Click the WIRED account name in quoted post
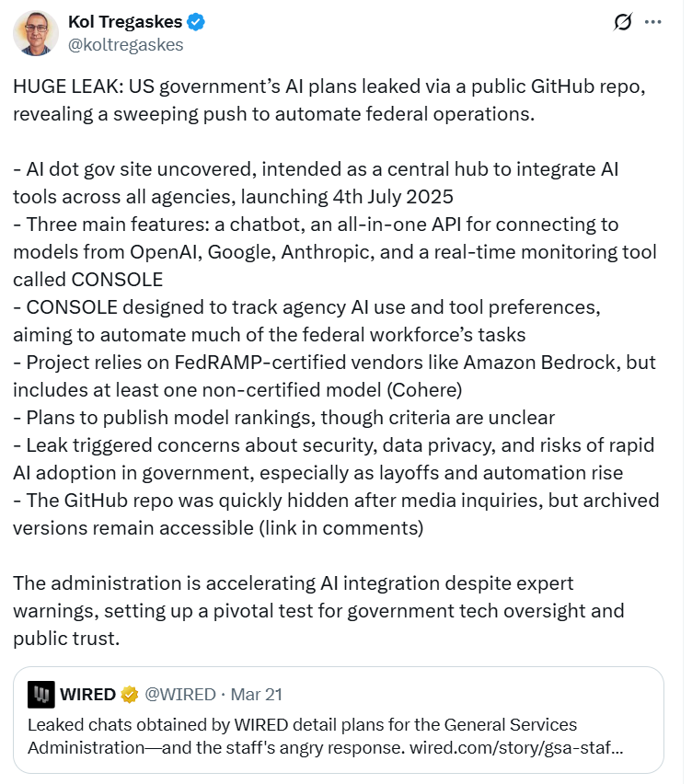692x784 pixels. pyautogui.click(x=88, y=694)
